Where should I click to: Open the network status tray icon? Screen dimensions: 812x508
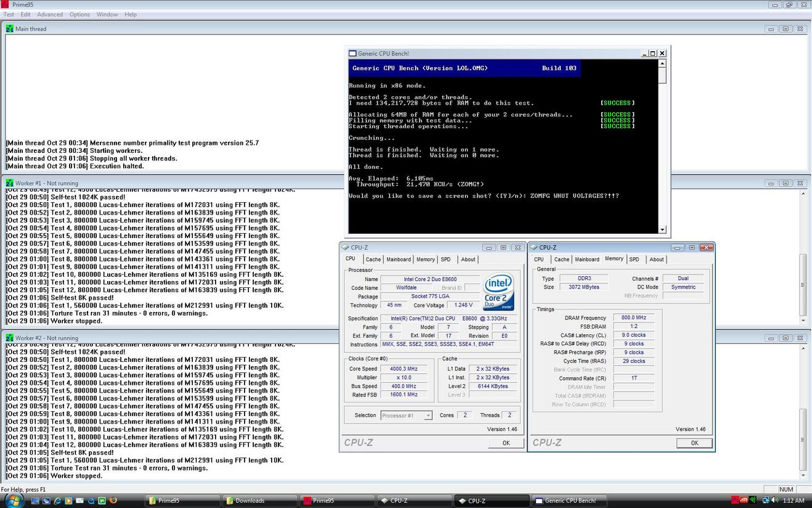(x=766, y=500)
